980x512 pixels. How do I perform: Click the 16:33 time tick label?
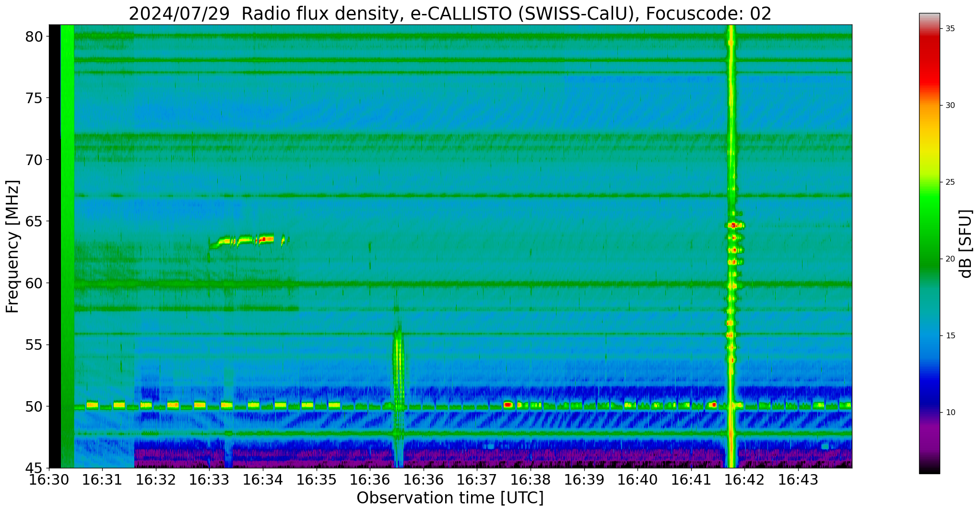point(209,480)
